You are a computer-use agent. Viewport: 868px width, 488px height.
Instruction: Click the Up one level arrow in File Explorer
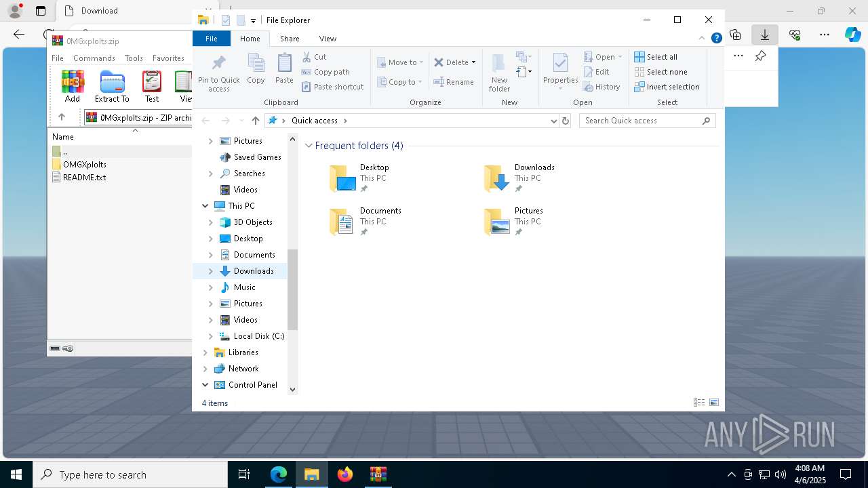point(255,121)
